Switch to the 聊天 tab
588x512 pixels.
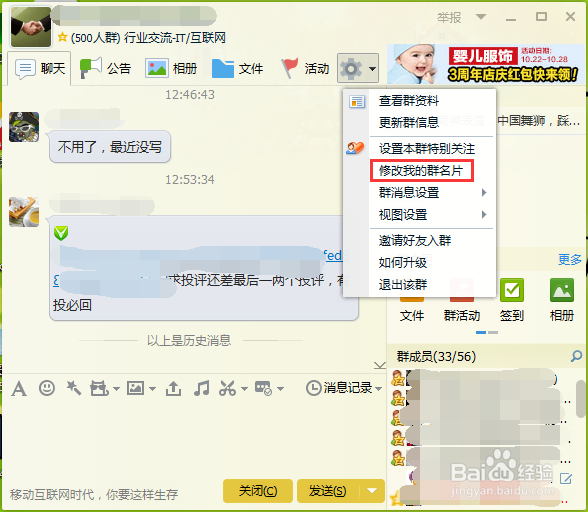click(39, 69)
